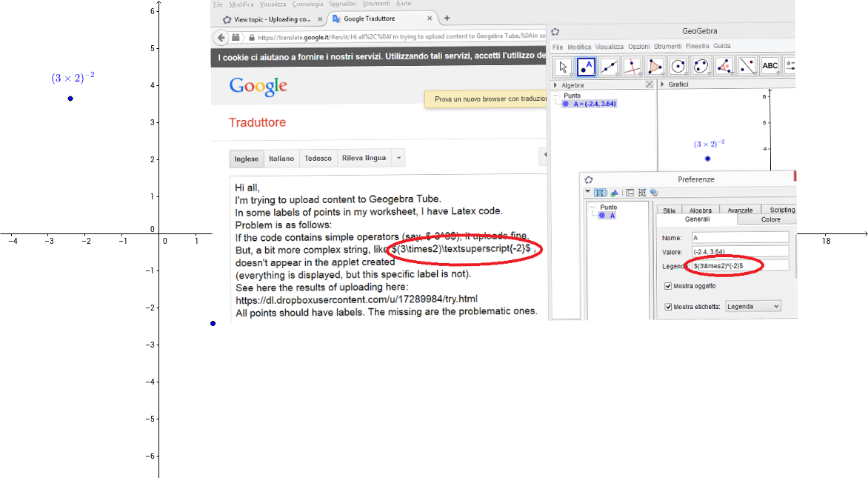Image resolution: width=868 pixels, height=478 pixels.
Task: Click the Traduttore heading link
Action: (258, 122)
